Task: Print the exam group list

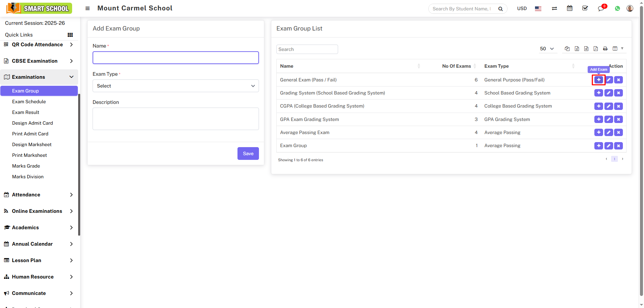Action: pyautogui.click(x=605, y=49)
